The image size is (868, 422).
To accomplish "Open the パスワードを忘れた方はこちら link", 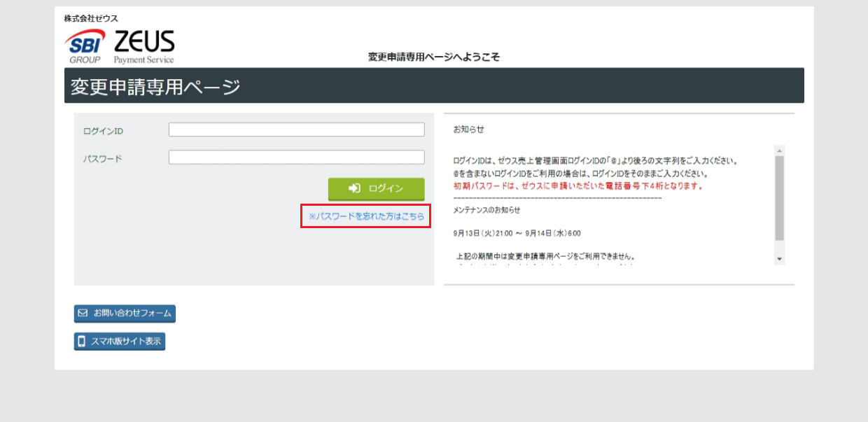I will pos(365,216).
